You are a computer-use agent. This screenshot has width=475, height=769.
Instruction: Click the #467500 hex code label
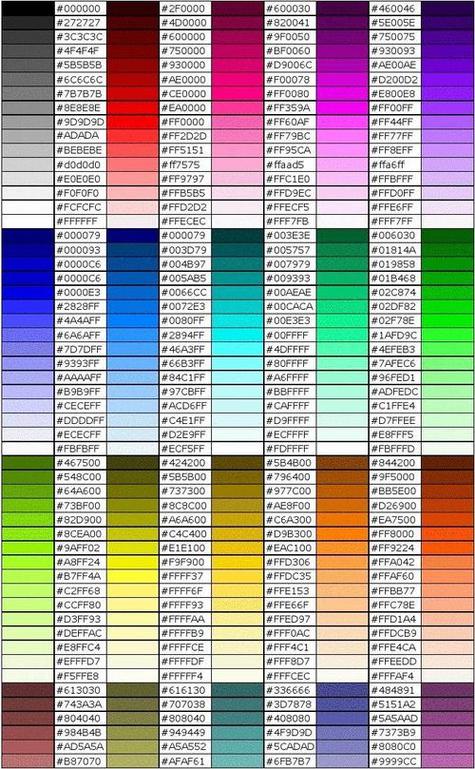point(78,462)
